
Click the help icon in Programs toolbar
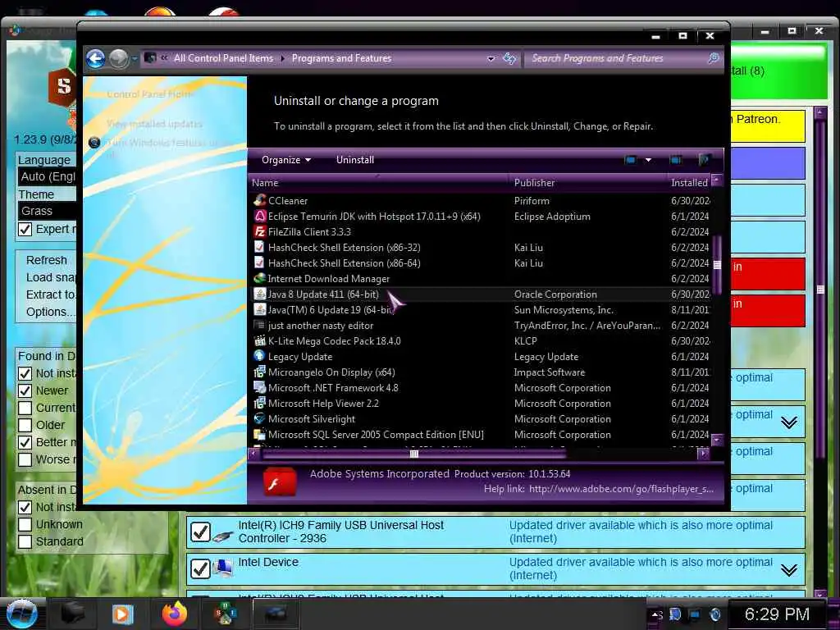[x=705, y=160]
